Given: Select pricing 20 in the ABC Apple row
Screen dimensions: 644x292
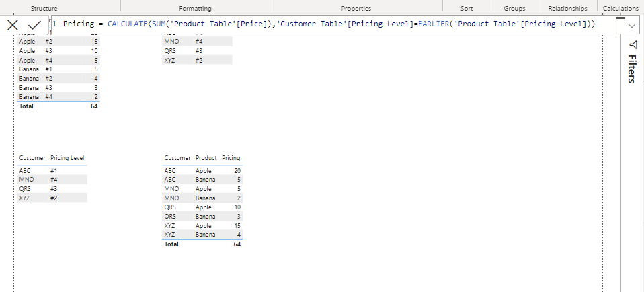Looking at the screenshot, I should click(x=237, y=170).
